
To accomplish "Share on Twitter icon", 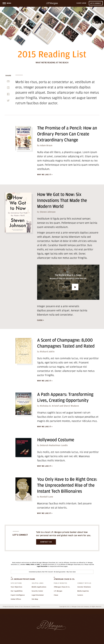I will pyautogui.click(x=8, y=101).
